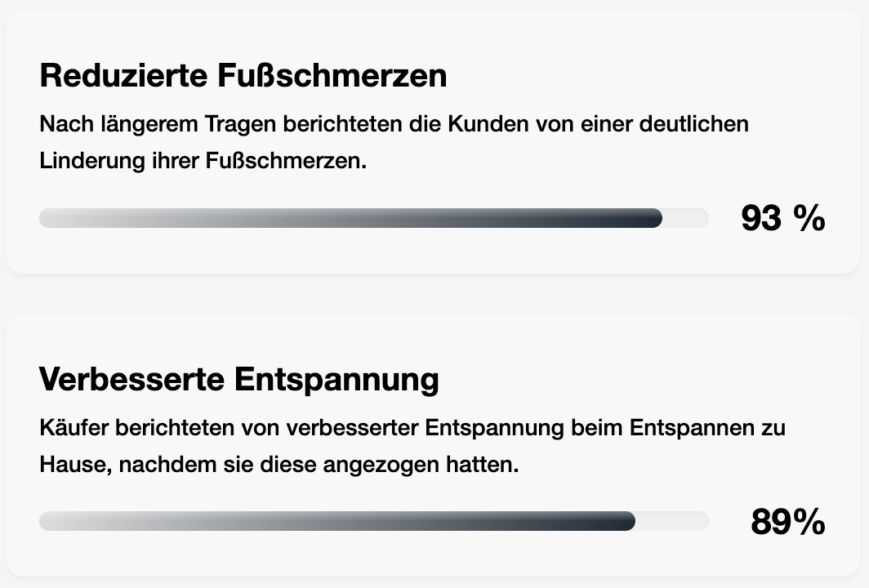Click the "Verbesserte Entspannung" heading
This screenshot has width=869, height=588.
238,380
